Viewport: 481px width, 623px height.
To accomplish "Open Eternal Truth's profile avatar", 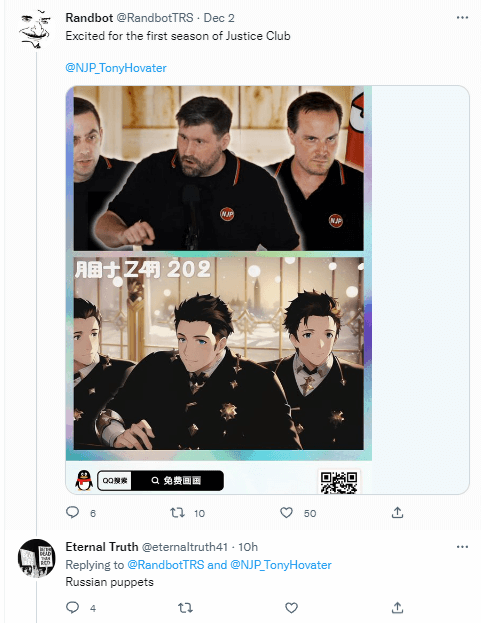I will [x=36, y=557].
